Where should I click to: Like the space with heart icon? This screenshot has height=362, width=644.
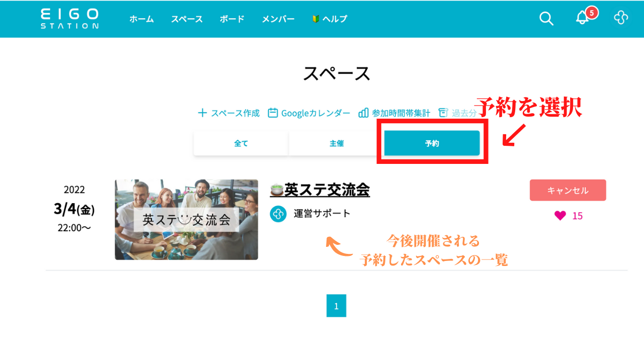560,216
